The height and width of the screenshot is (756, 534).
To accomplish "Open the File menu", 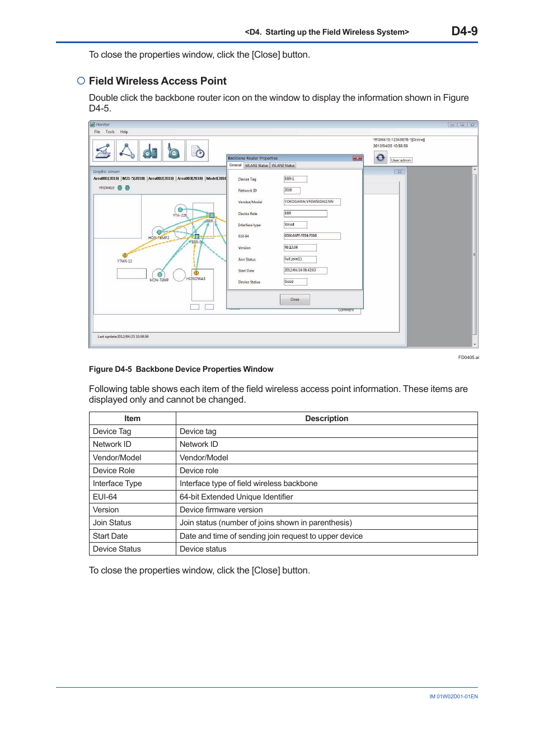I will click(x=97, y=132).
